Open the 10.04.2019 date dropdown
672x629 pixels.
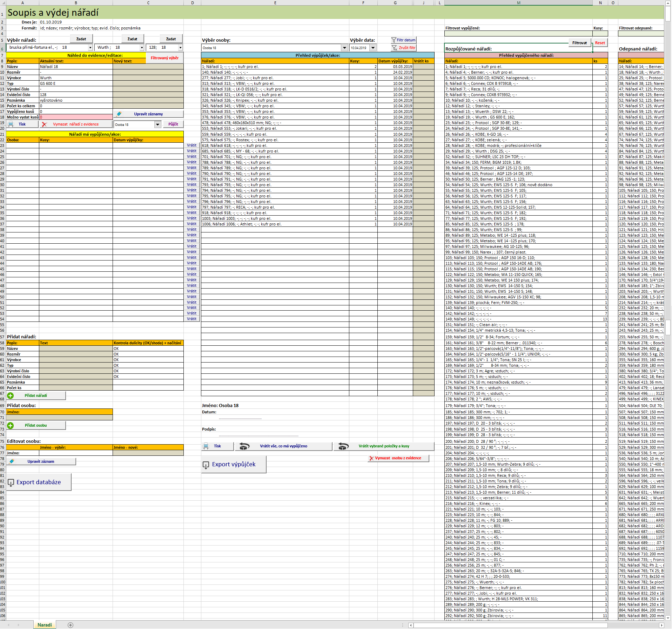coord(373,48)
